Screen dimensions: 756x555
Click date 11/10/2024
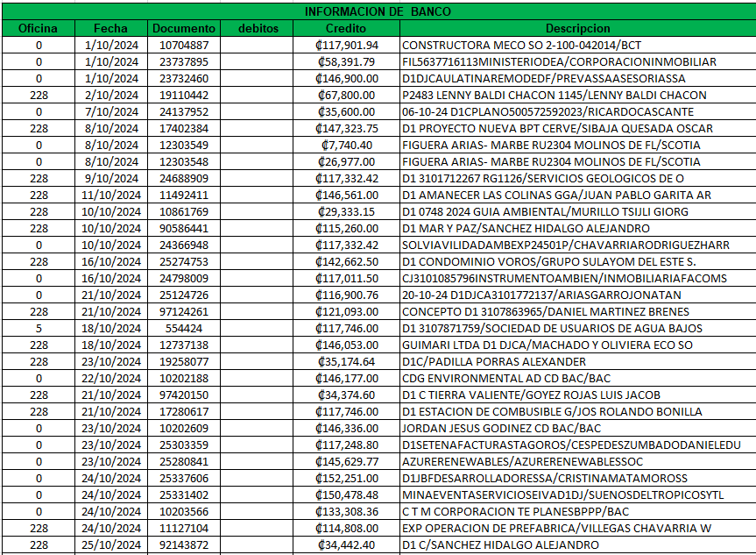[111, 195]
